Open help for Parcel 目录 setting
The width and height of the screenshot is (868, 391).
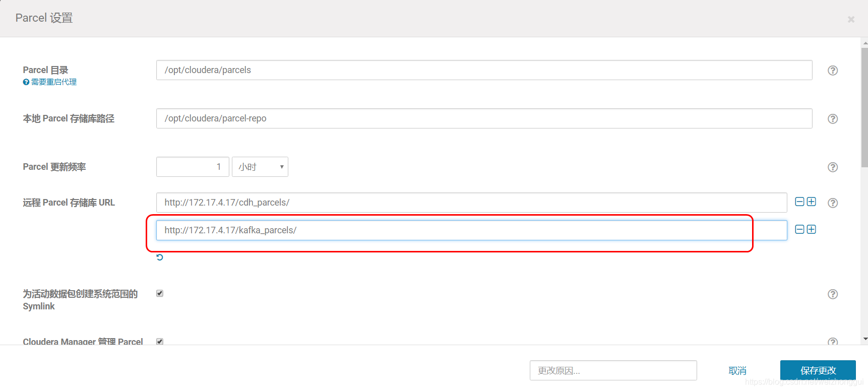point(833,71)
